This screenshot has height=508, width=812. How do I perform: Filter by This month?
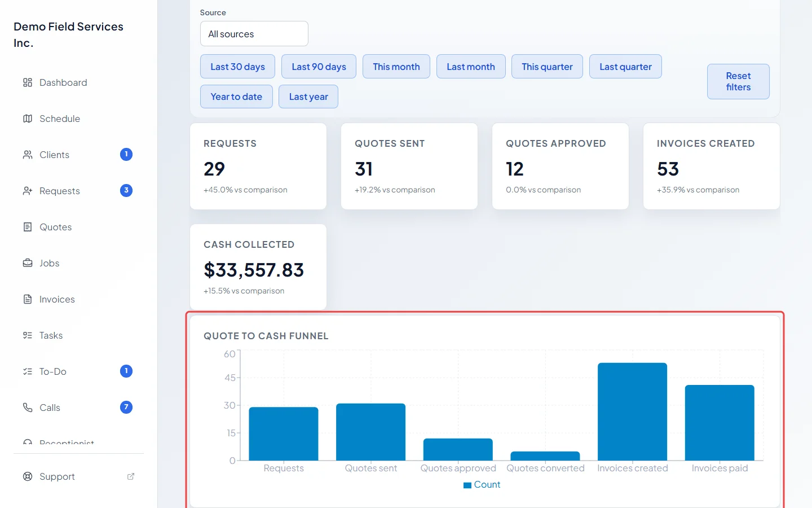[x=396, y=67]
